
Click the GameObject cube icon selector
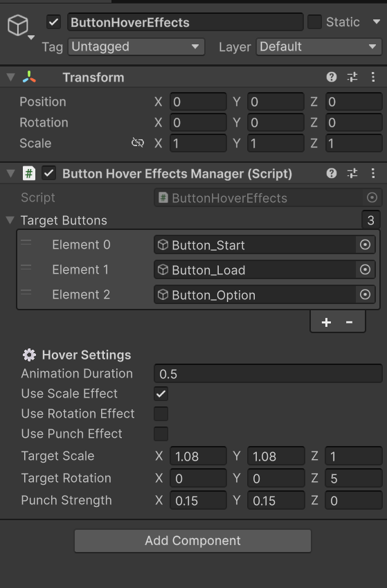tap(20, 27)
